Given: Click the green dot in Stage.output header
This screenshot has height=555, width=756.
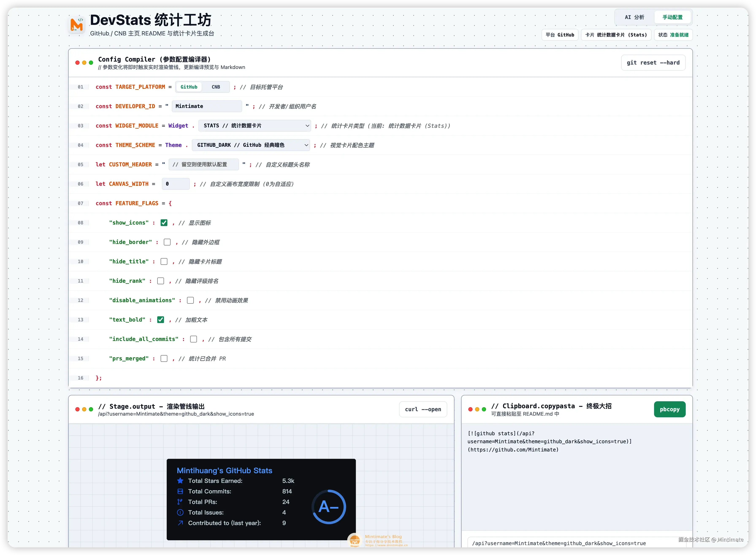Looking at the screenshot, I should 91,409.
